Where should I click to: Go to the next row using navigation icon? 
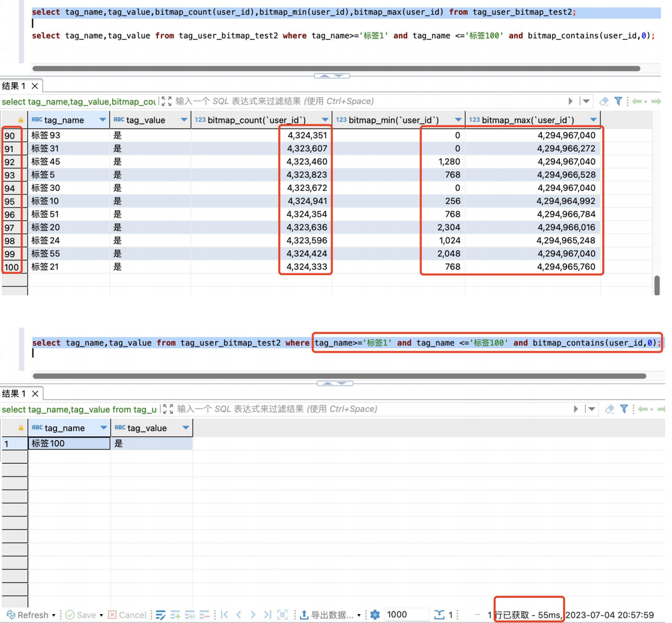coord(253,615)
